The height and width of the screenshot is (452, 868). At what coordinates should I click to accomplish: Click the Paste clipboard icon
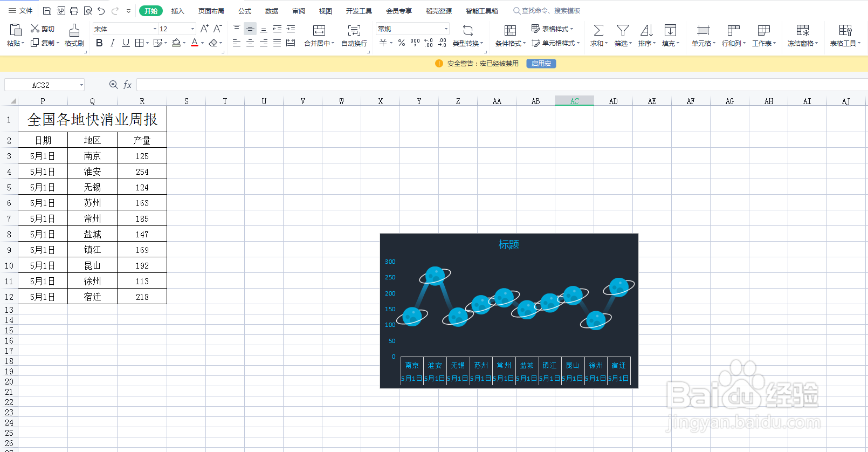click(x=16, y=30)
